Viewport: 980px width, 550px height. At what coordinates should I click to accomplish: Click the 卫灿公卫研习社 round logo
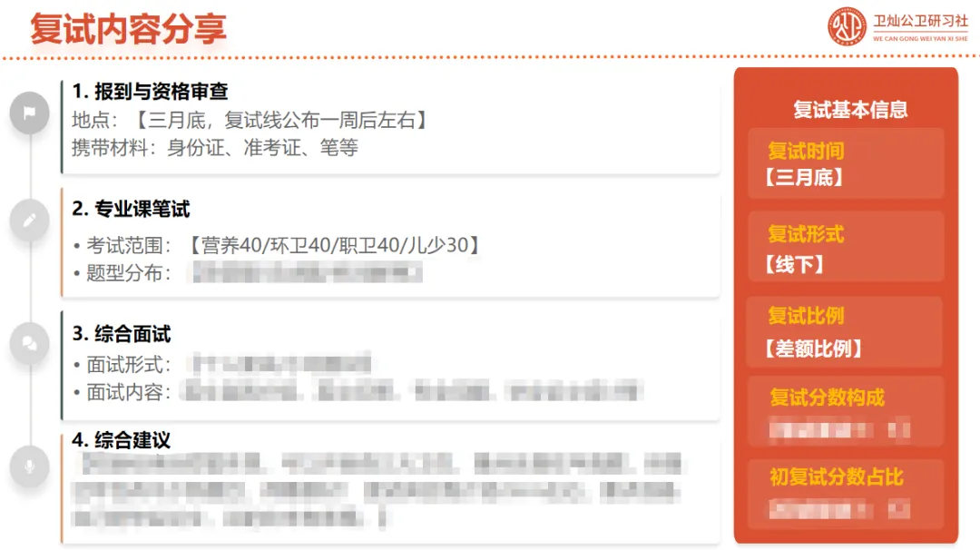click(847, 26)
